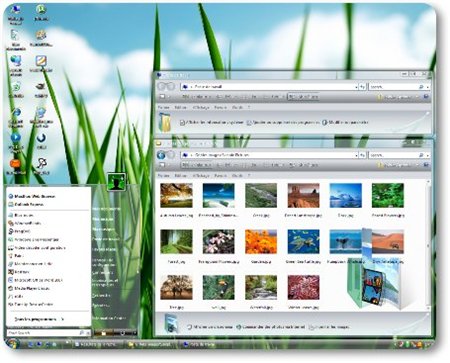
Task: Click the lock button in the Start menu
Action: (122, 333)
